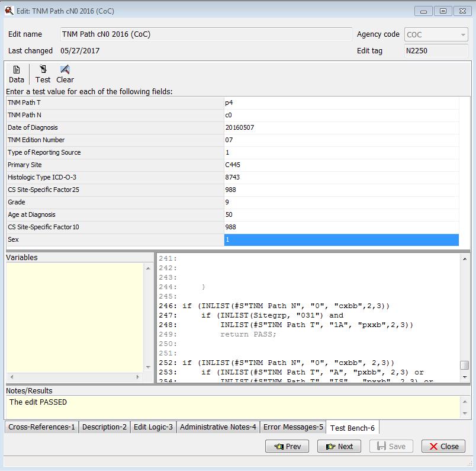Open the Agency code dropdown
This screenshot has height=471, width=476.
436,34
